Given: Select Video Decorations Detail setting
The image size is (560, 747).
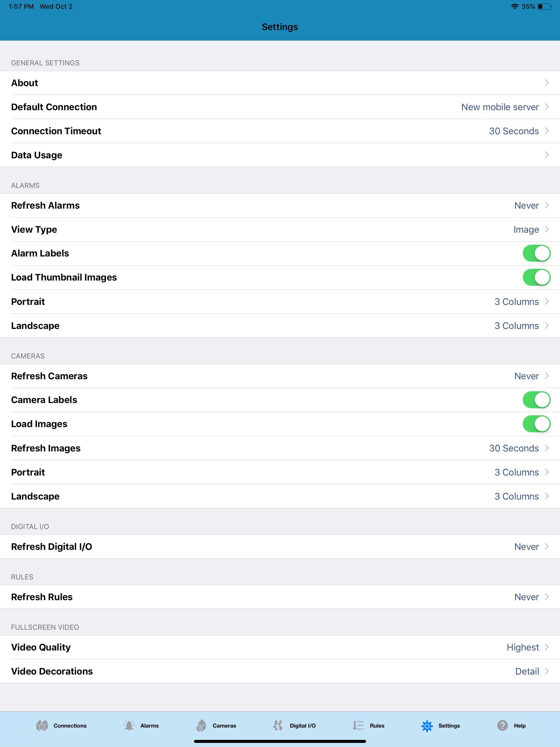Looking at the screenshot, I should coord(280,671).
